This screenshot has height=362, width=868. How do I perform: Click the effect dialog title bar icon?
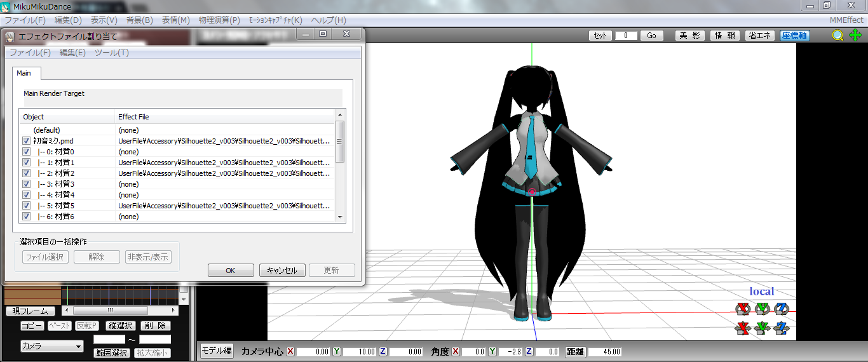(x=10, y=36)
